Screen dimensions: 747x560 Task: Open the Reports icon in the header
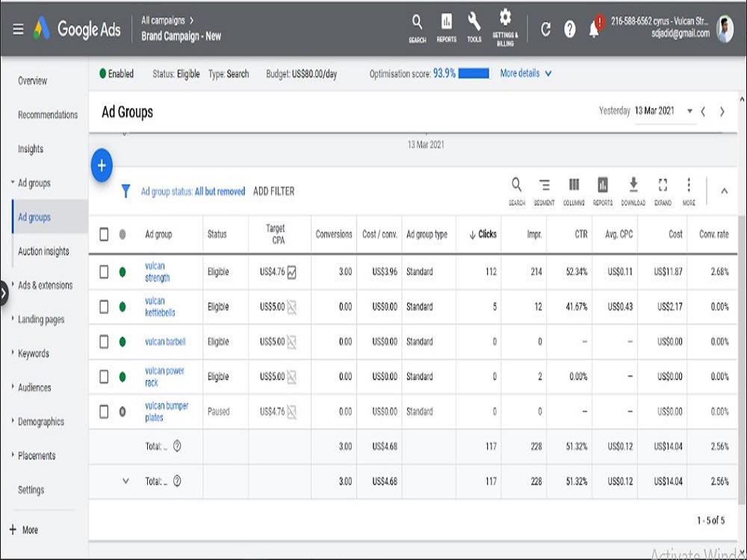447,28
